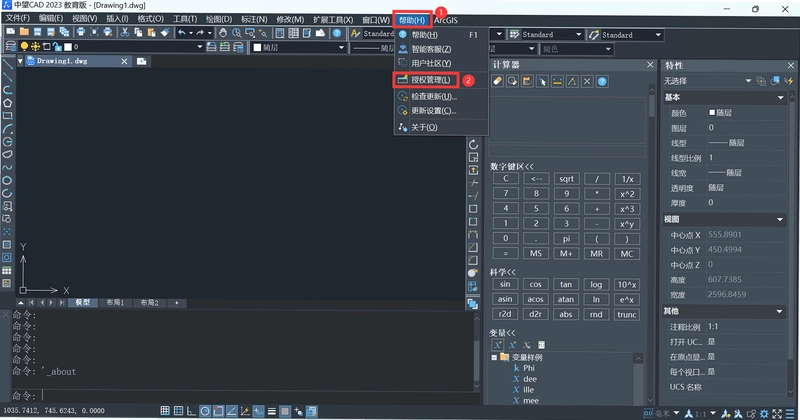Click the Open folder icon in toolbar
The width and height of the screenshot is (800, 420).
(x=24, y=32)
